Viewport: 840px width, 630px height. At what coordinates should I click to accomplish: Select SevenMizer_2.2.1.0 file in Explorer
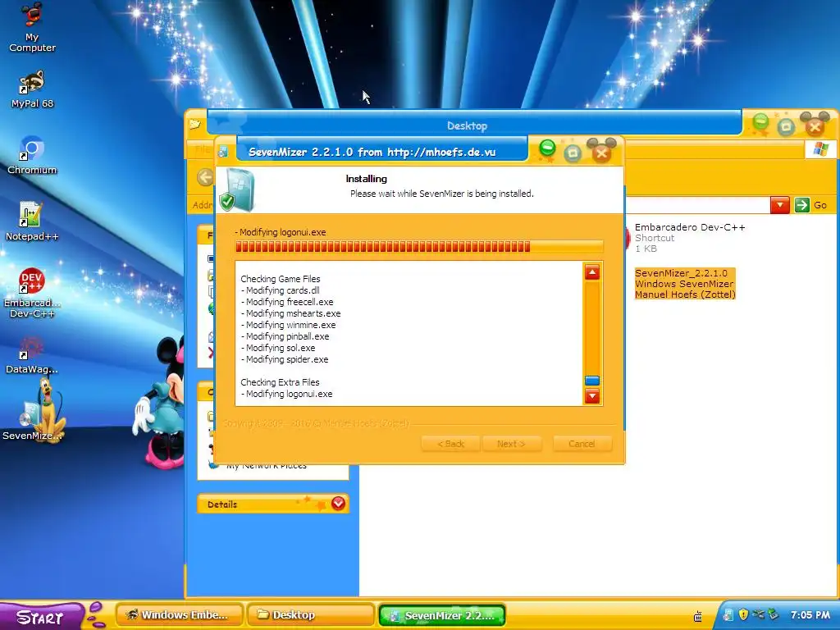pyautogui.click(x=685, y=283)
